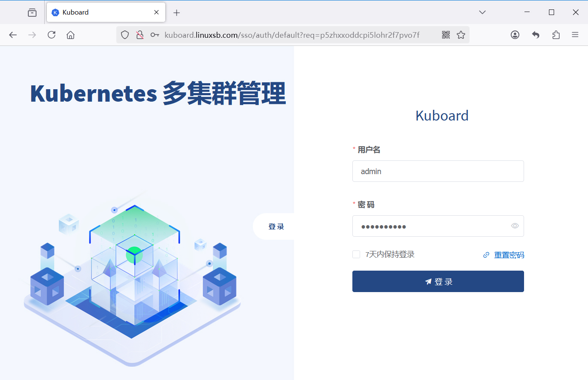Click the 用户名 field containing admin
The width and height of the screenshot is (588, 380).
[x=438, y=171]
